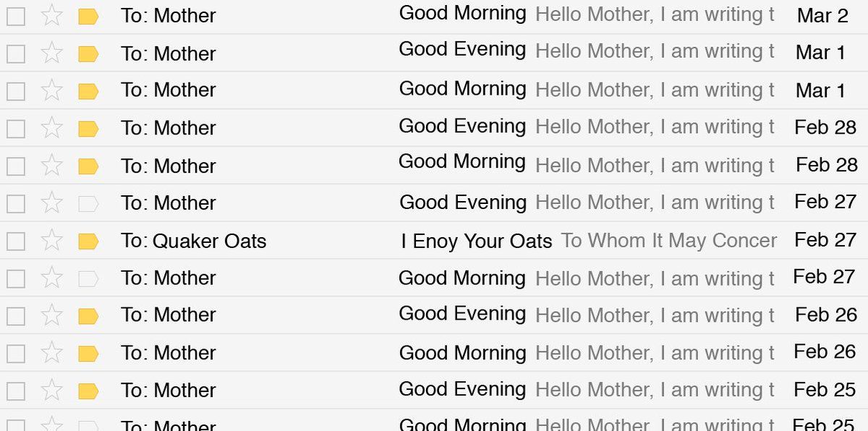
Task: Click importance marker on Feb 25 Good Evening email
Action: point(88,391)
